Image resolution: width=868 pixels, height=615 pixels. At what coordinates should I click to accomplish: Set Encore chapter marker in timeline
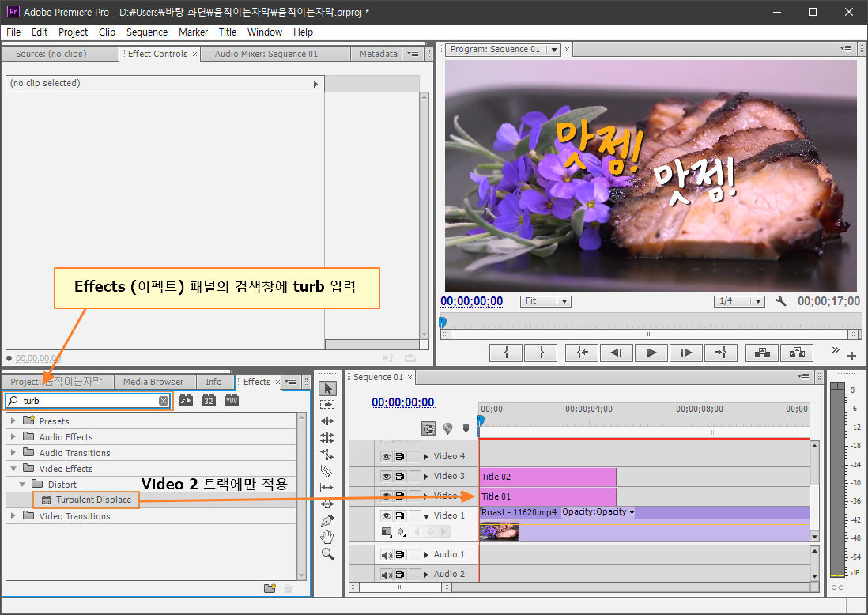[x=448, y=428]
